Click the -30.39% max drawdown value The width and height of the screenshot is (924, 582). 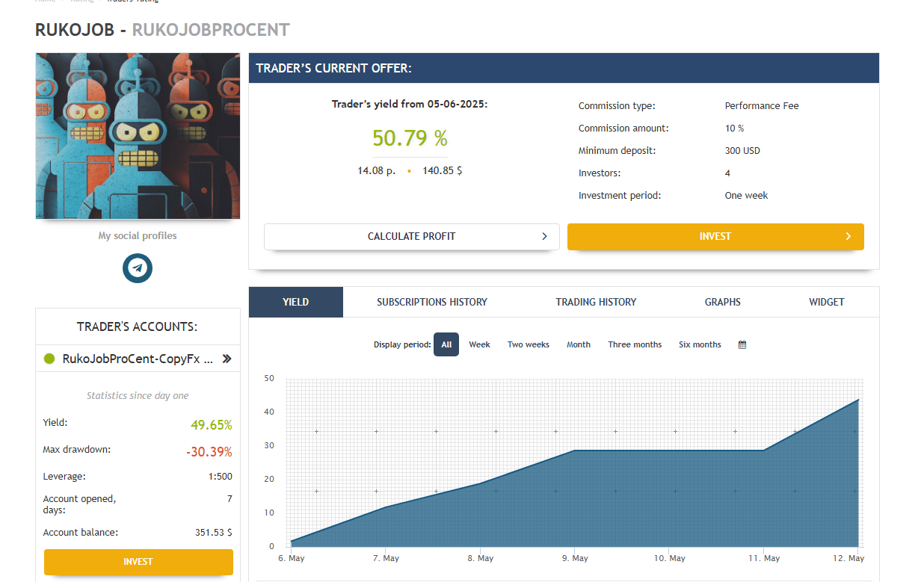click(209, 452)
